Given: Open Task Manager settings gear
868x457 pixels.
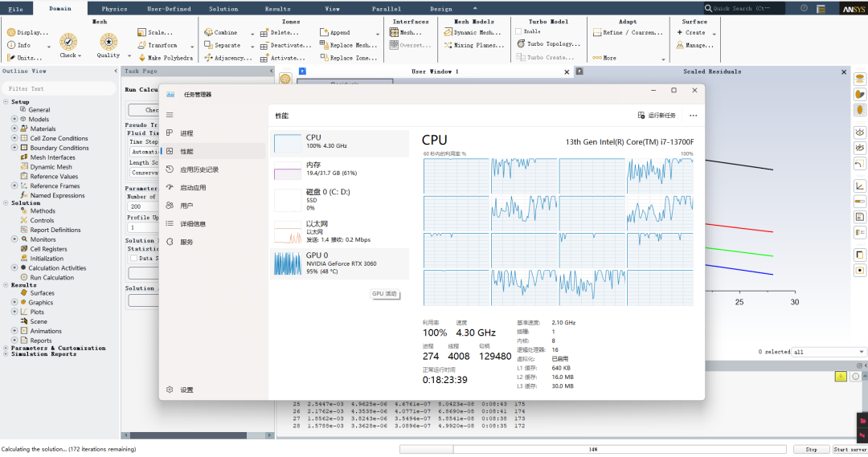Looking at the screenshot, I should coord(170,390).
